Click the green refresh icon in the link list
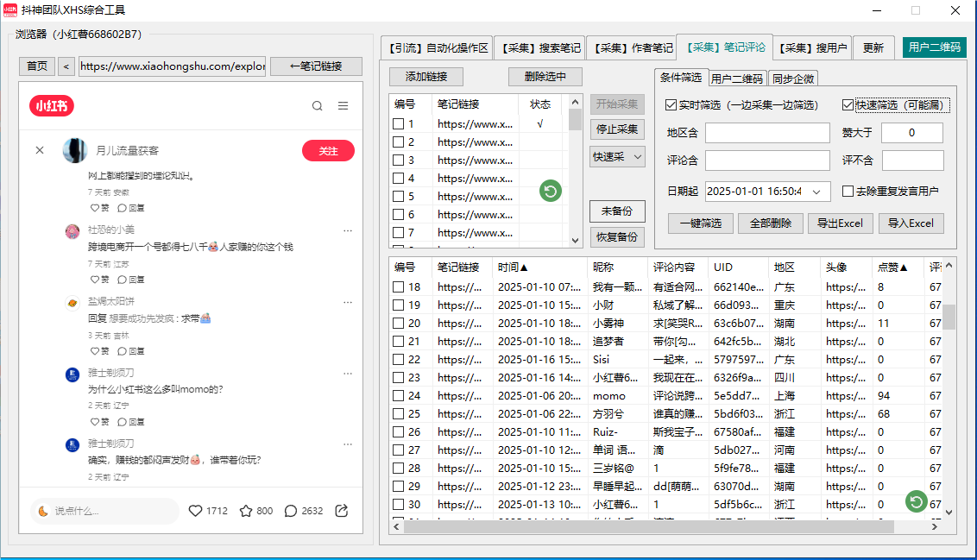The width and height of the screenshot is (977, 560). pyautogui.click(x=550, y=191)
